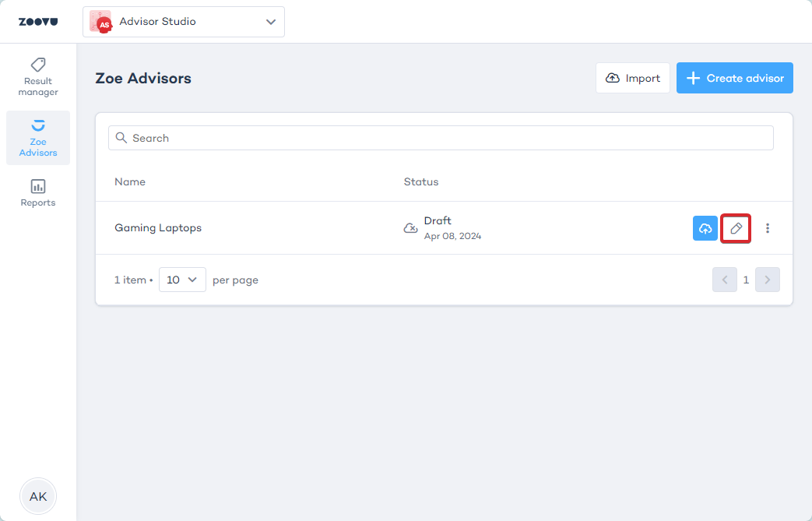Open the three-dot more options menu
Image resolution: width=812 pixels, height=521 pixels.
[x=768, y=228]
